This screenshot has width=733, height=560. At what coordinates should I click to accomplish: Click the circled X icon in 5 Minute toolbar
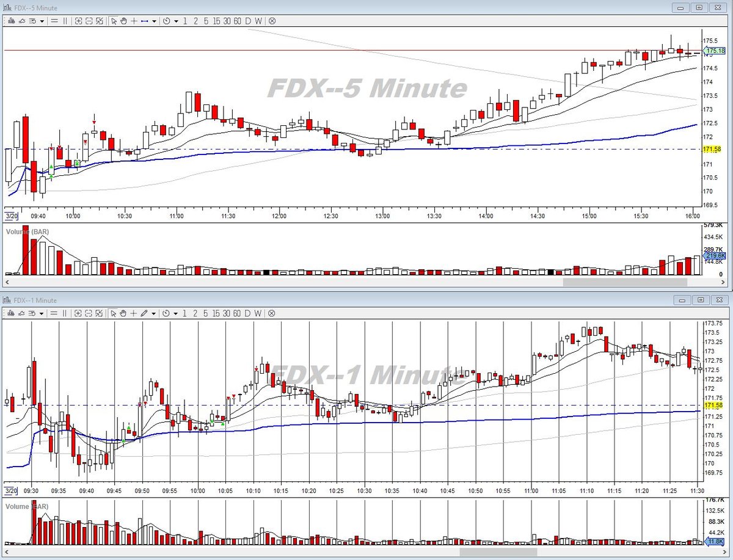pos(272,21)
